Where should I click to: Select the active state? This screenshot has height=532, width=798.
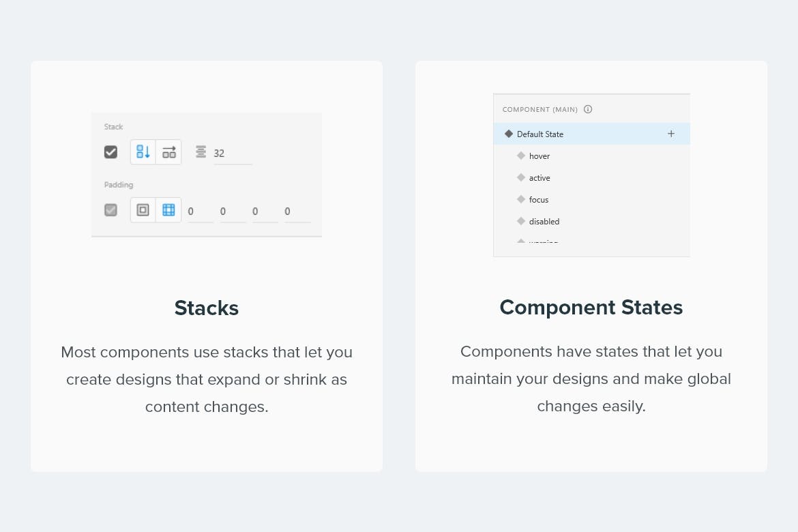click(x=539, y=178)
